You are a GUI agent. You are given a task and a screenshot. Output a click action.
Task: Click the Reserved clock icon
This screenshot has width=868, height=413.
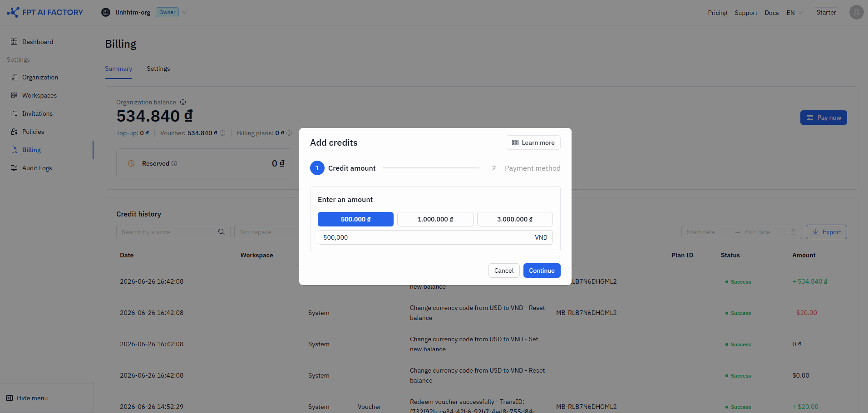coord(131,163)
